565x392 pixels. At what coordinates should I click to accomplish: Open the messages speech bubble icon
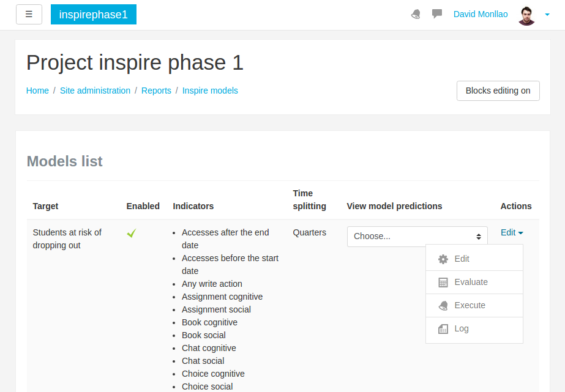(x=436, y=14)
